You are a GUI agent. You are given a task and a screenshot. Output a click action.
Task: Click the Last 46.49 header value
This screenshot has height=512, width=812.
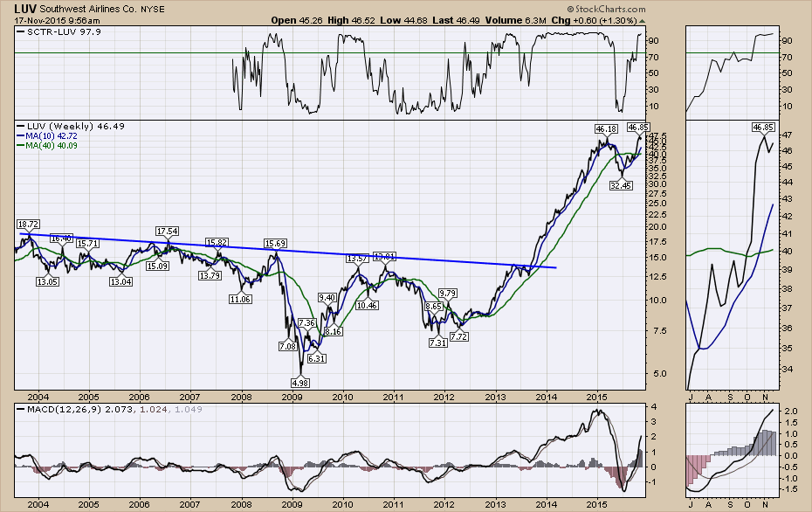[457, 20]
